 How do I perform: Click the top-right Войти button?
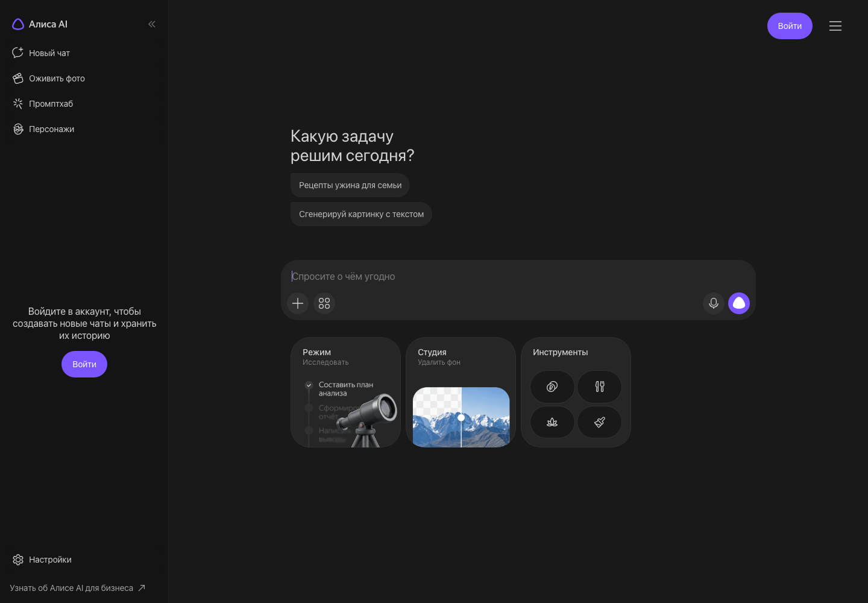coord(790,26)
